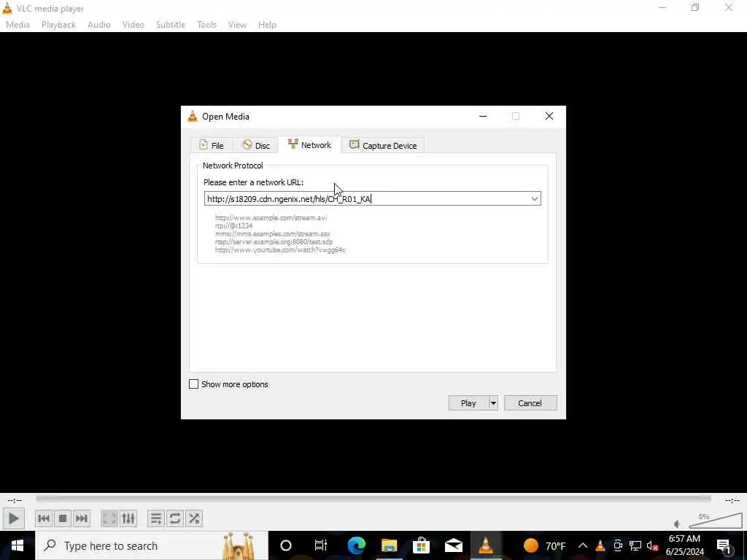Cancel the Open Media dialog
The height and width of the screenshot is (560, 747).
[530, 402]
